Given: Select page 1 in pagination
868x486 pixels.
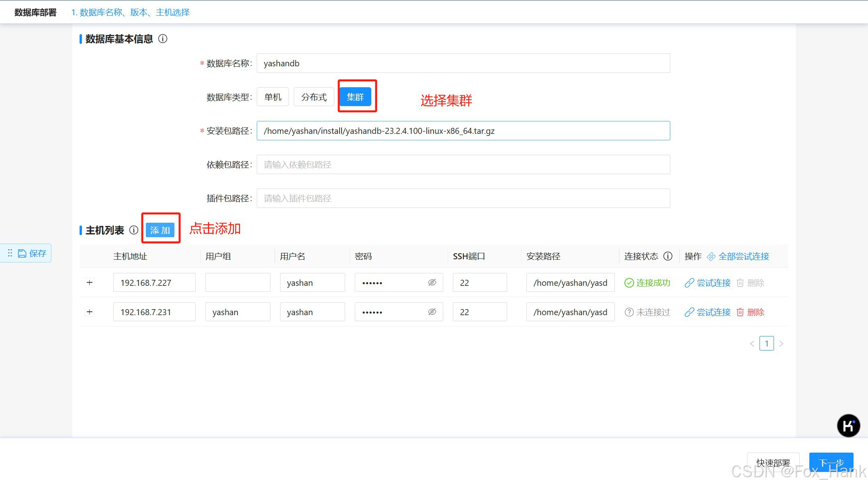Looking at the screenshot, I should 766,344.
